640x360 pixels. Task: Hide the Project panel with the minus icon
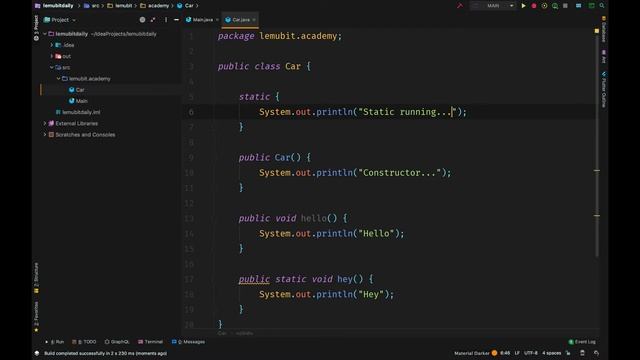tap(176, 20)
